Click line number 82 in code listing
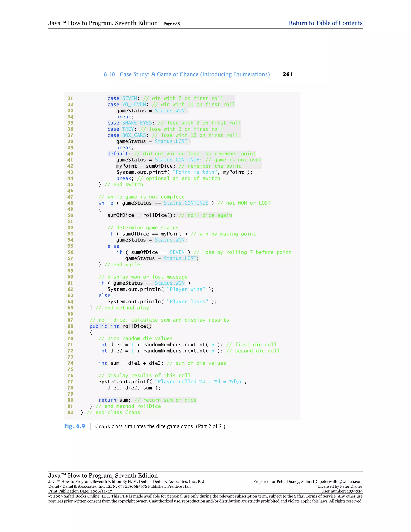Image resolution: width=411 pixels, height=532 pixels. coord(70,412)
